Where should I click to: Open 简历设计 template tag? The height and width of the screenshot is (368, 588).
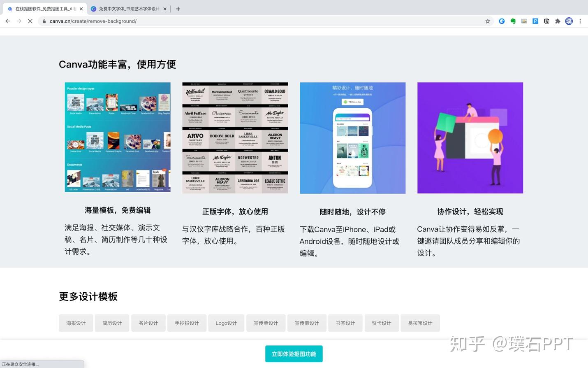pos(112,323)
